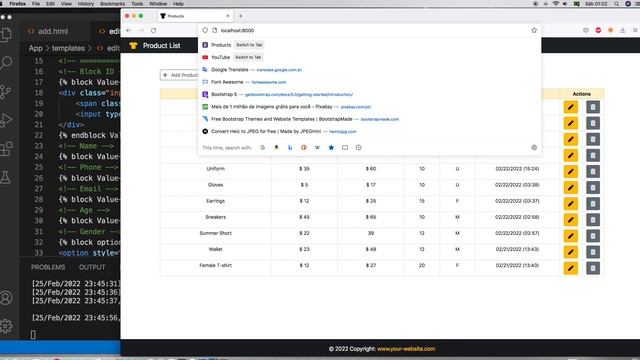The width and height of the screenshot is (640, 360).
Task: Reload the page in Firefox
Action: click(x=153, y=30)
